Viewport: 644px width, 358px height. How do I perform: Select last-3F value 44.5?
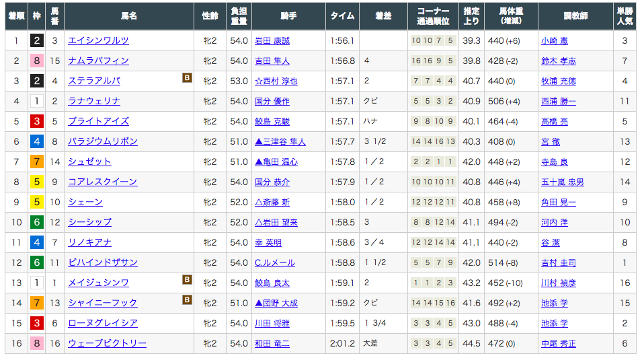click(471, 343)
